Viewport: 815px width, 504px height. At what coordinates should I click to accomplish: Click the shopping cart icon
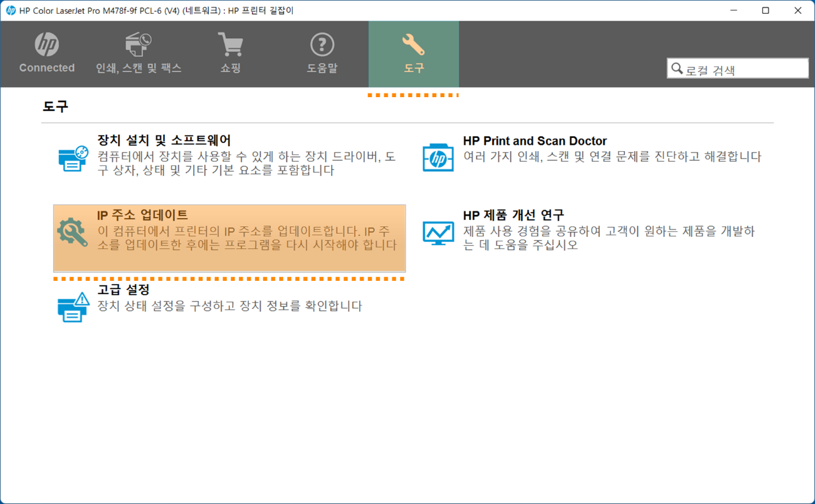tap(231, 45)
